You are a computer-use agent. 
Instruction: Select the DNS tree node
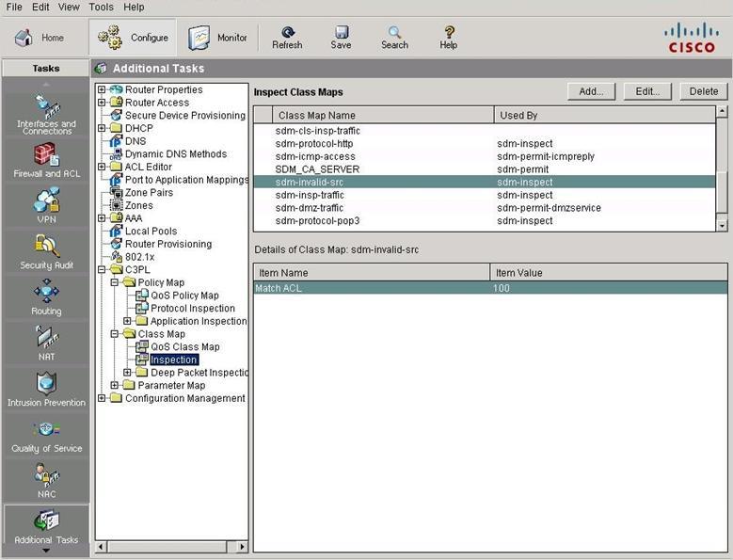135,141
